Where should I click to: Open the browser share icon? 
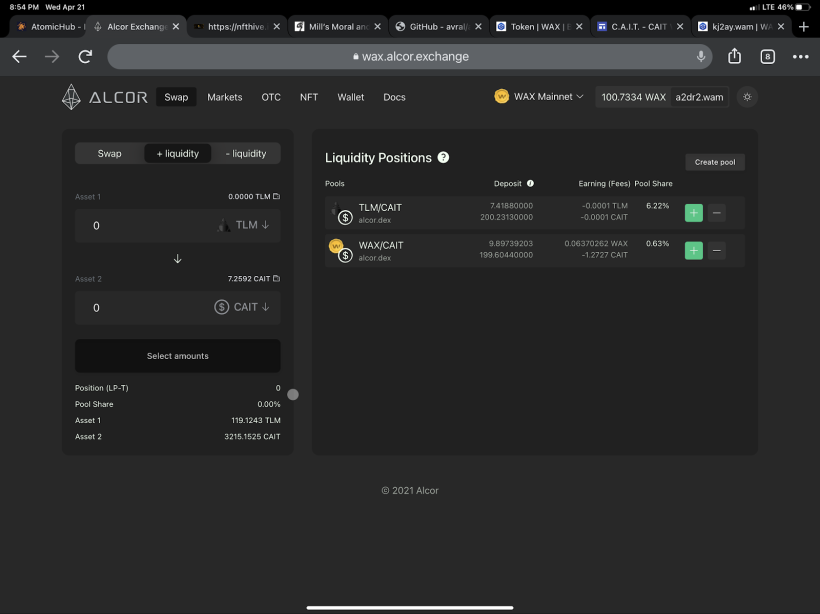(x=734, y=56)
